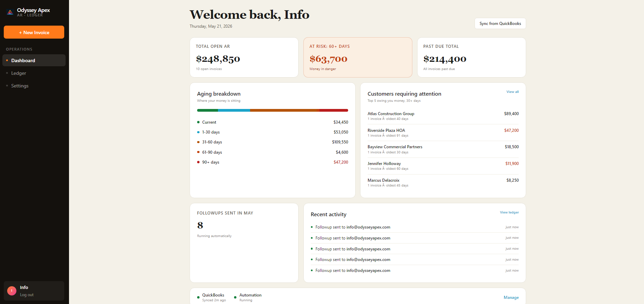Sync from QuickBooks

[x=500, y=24]
